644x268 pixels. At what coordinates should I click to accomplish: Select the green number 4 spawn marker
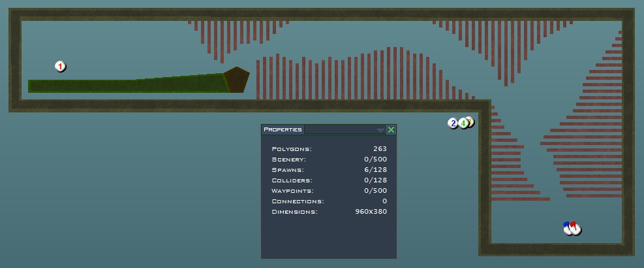pos(463,123)
